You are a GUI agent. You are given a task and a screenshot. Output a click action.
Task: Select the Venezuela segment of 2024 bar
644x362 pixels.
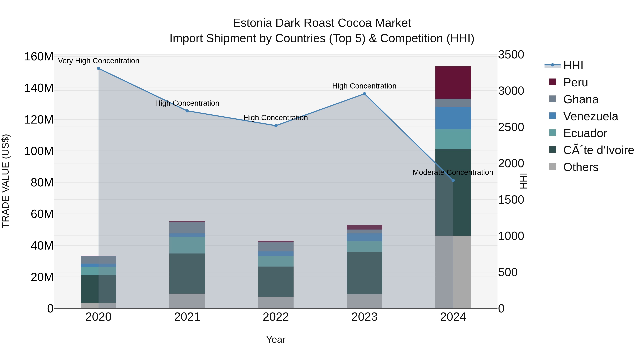[x=453, y=118]
